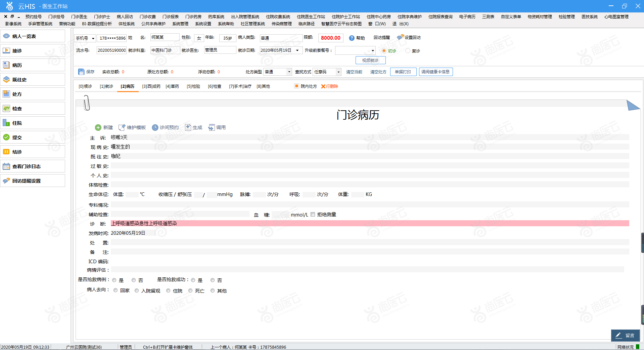The height and width of the screenshot is (350, 644).
Task: Click the 主诉 input field
Action: (x=370, y=137)
